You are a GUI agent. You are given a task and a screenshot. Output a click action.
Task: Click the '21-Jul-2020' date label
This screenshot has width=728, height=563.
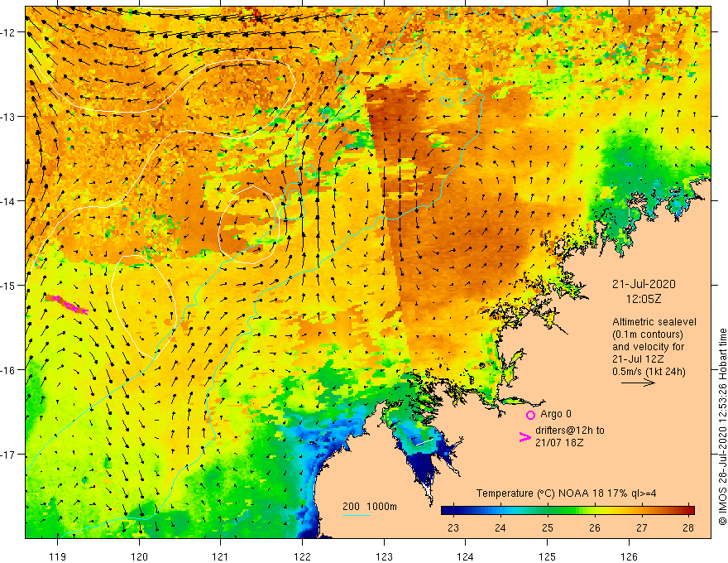click(644, 284)
